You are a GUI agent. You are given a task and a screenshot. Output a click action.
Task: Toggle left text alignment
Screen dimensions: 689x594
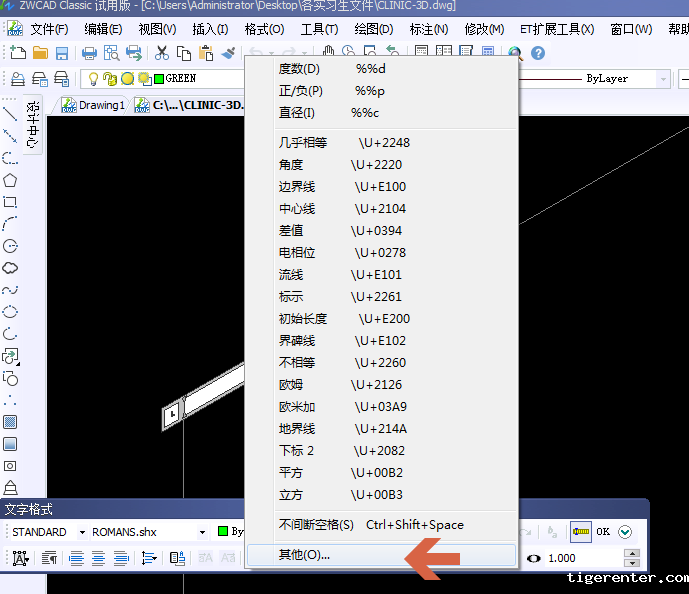click(76, 558)
